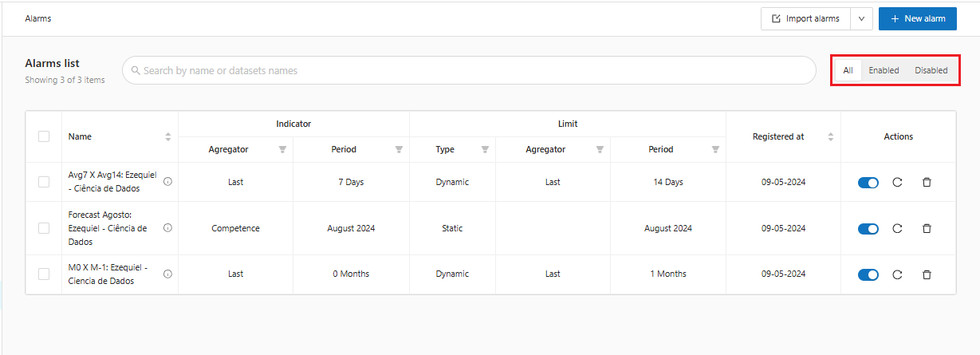This screenshot has width=980, height=355.
Task: Create a New alarm
Action: point(917,19)
